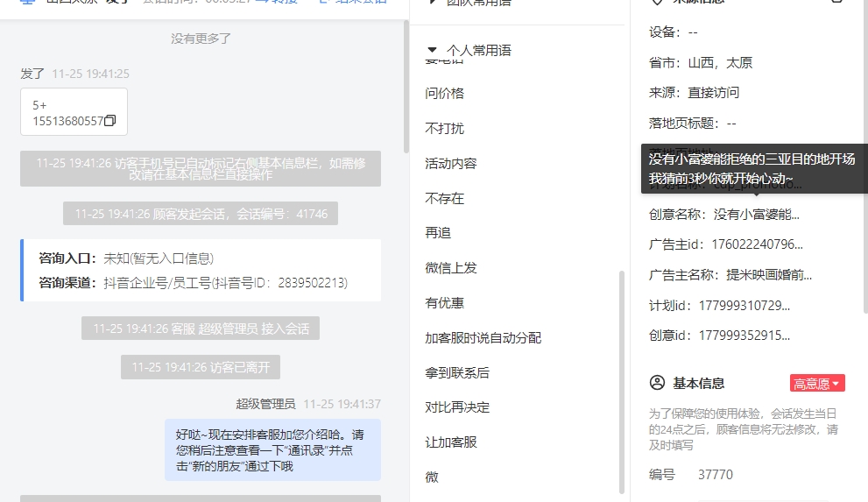Select the 让加客服 quick phrase
Screen dimensions: 868x502
tap(450, 442)
